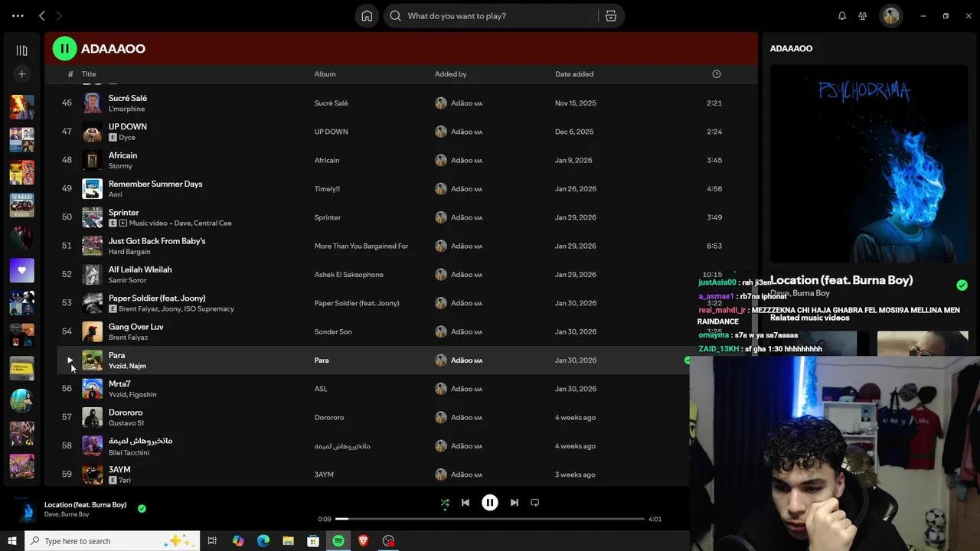This screenshot has height=551, width=980.
Task: Select the Dorororo track title
Action: click(126, 412)
